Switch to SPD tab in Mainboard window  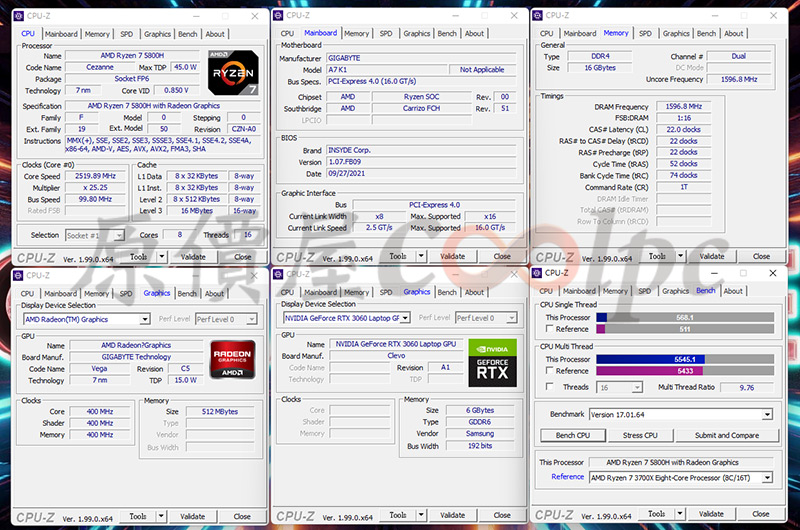tap(386, 34)
